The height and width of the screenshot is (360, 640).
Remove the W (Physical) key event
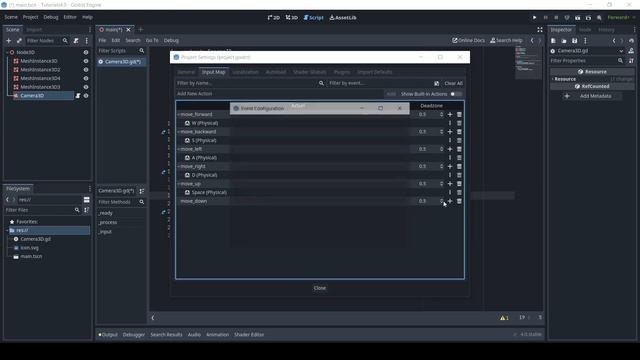click(x=459, y=123)
